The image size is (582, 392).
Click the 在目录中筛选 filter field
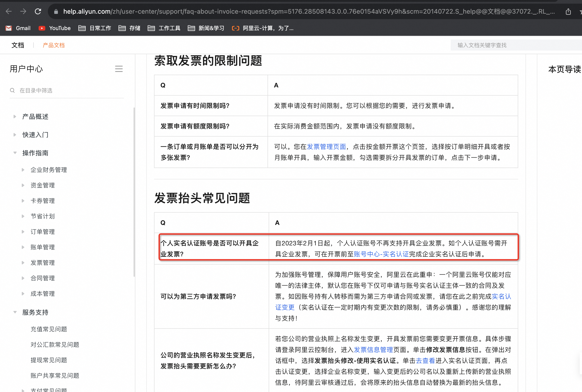(x=67, y=90)
